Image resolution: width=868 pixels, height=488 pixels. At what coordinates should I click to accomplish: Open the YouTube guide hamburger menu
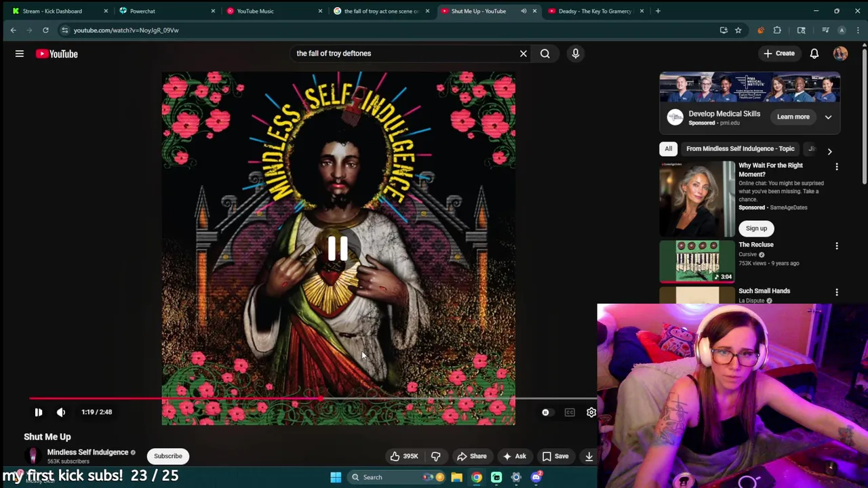click(x=20, y=54)
